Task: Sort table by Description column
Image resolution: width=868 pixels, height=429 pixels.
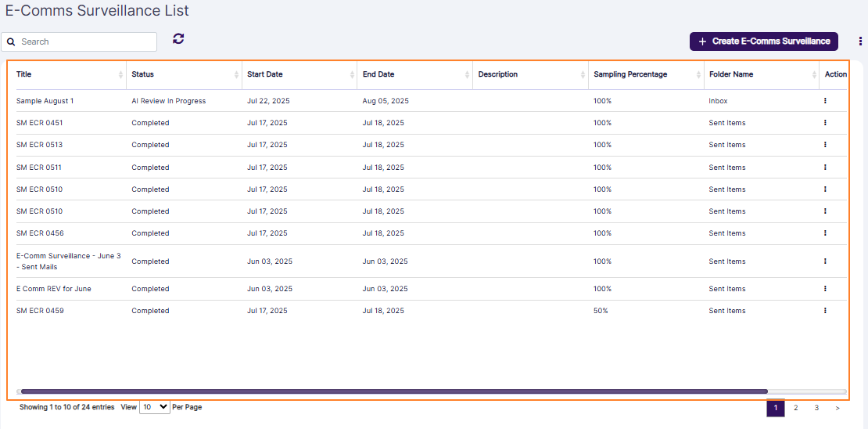Action: pyautogui.click(x=583, y=75)
